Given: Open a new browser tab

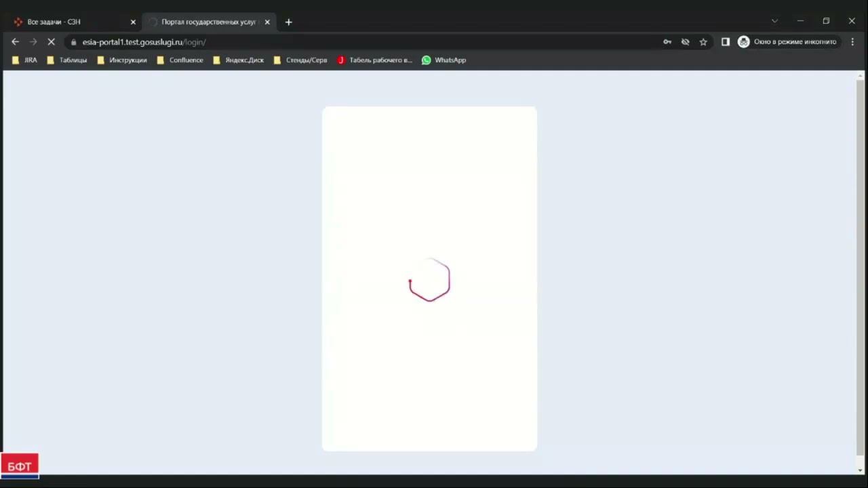Looking at the screenshot, I should (x=288, y=22).
